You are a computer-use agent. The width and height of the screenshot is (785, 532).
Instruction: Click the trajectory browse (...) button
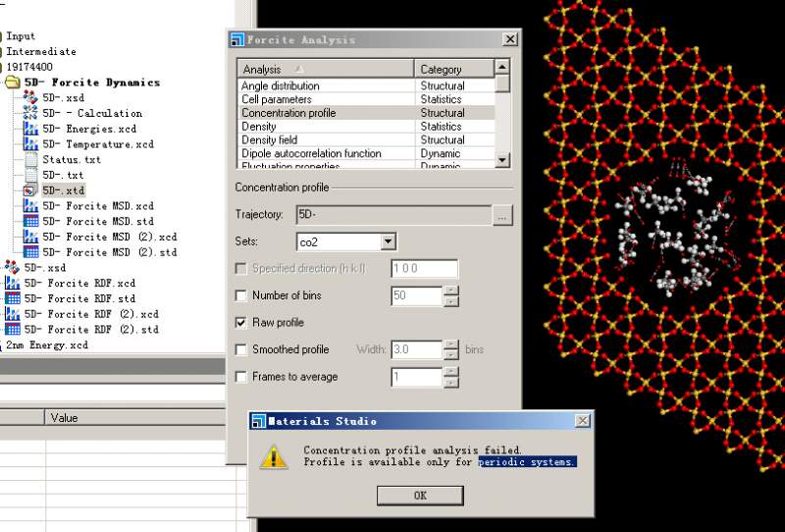(x=502, y=216)
